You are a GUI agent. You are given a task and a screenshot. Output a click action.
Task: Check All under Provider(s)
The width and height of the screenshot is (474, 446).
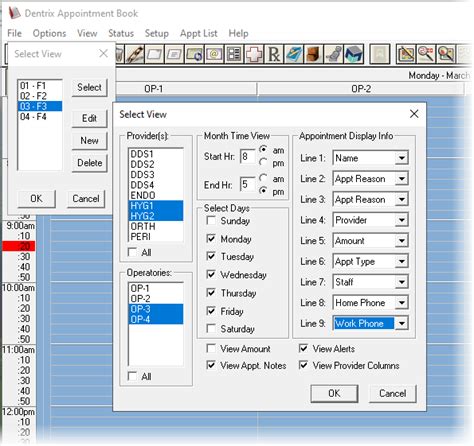coord(132,252)
